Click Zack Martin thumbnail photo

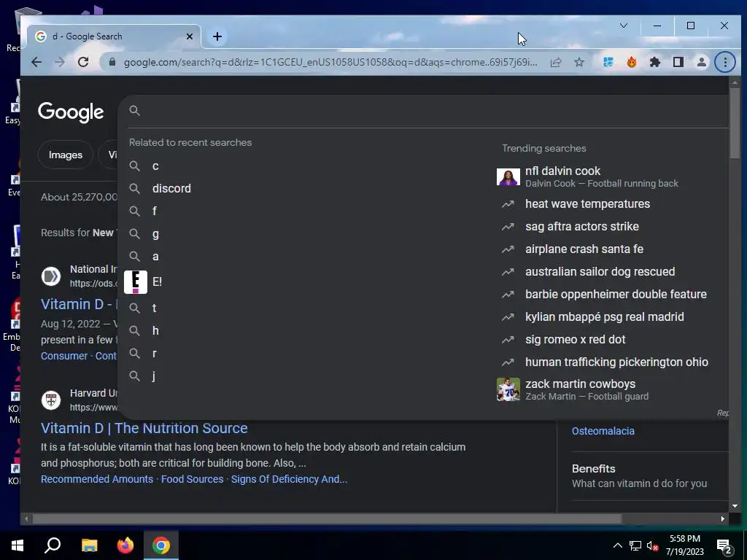pos(508,389)
